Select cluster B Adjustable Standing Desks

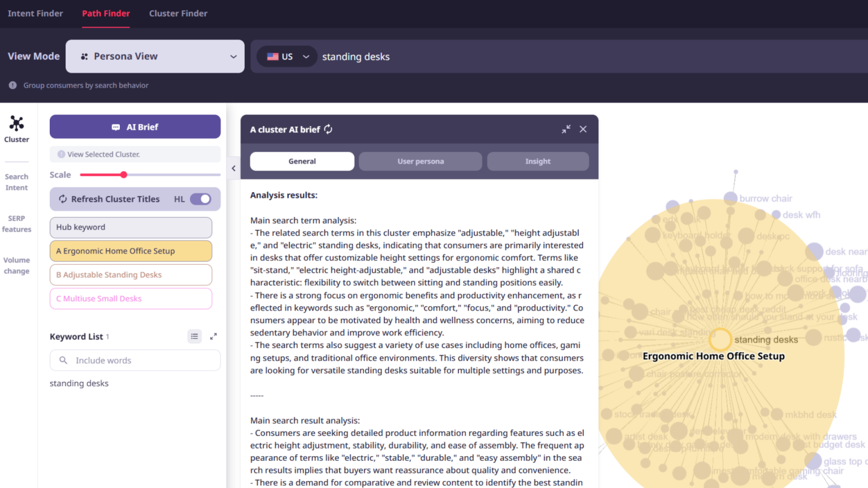tap(131, 274)
